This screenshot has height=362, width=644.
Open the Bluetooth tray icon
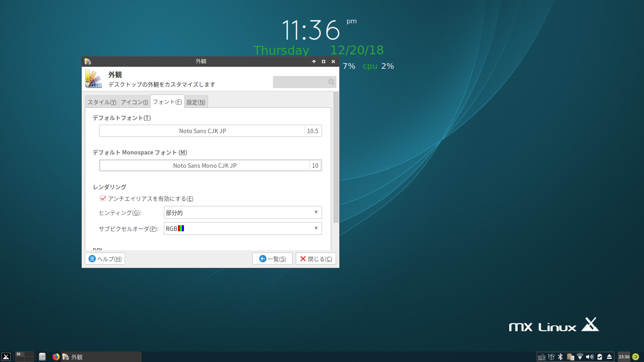[560, 357]
